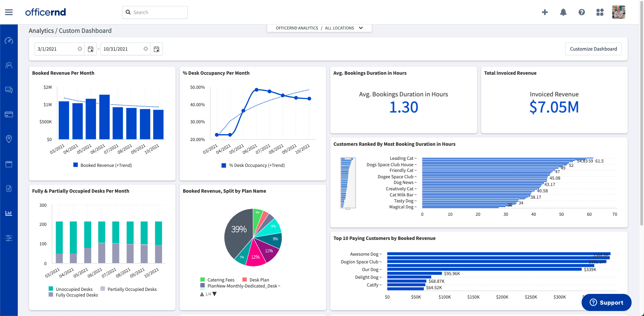Click the page vertical scrollbar
Image resolution: width=644 pixels, height=316 pixels.
(x=641, y=114)
